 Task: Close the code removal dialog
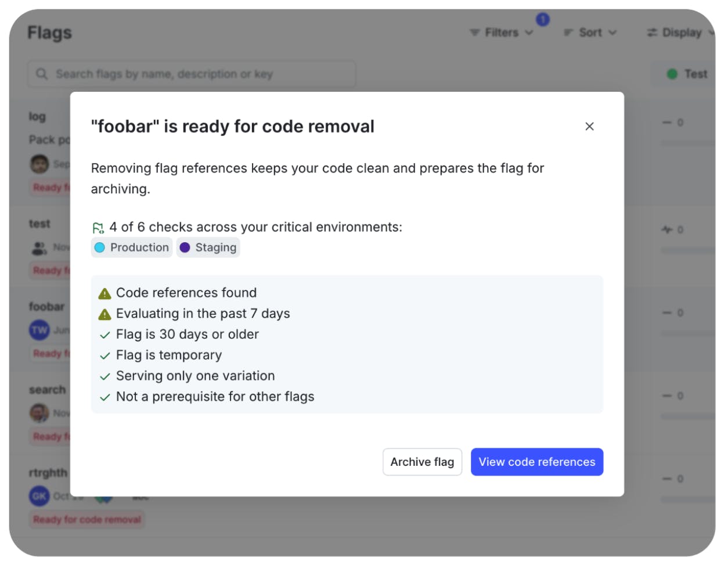[x=589, y=127]
